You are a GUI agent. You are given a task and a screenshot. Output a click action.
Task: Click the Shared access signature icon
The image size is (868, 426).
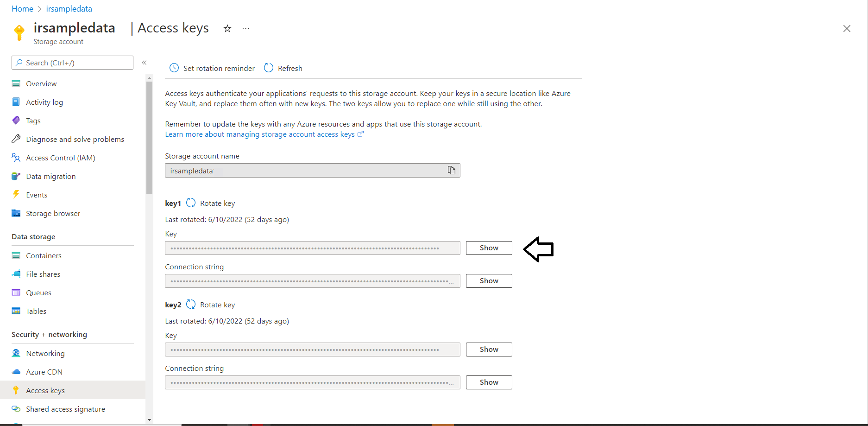pos(16,409)
